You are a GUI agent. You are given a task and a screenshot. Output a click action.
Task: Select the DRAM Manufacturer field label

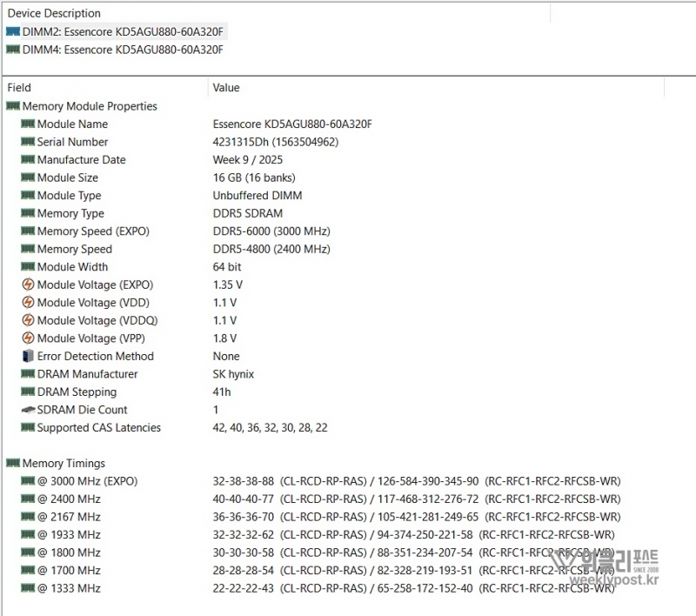88,374
